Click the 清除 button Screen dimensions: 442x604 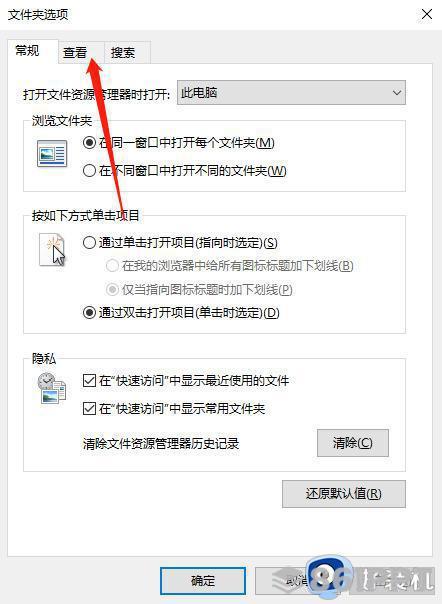tap(353, 443)
